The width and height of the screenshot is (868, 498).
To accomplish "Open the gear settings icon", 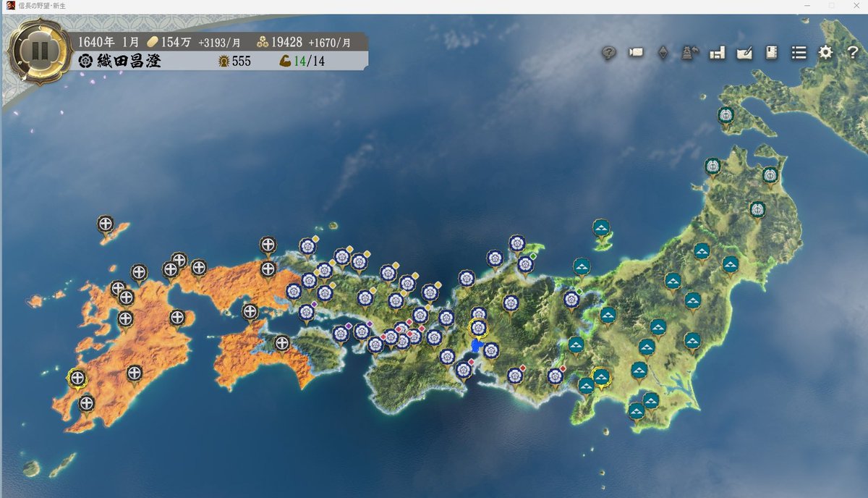I will pyautogui.click(x=825, y=53).
